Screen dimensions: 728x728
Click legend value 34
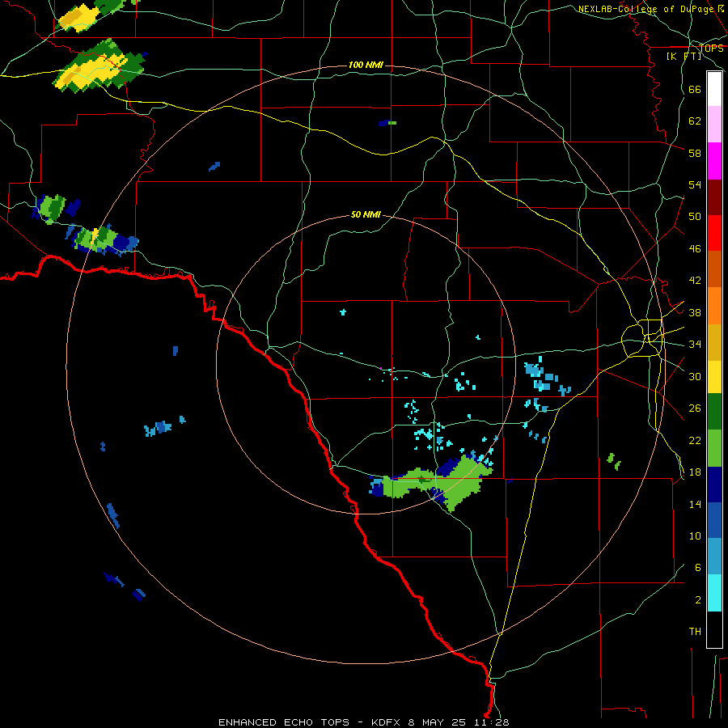pos(695,345)
